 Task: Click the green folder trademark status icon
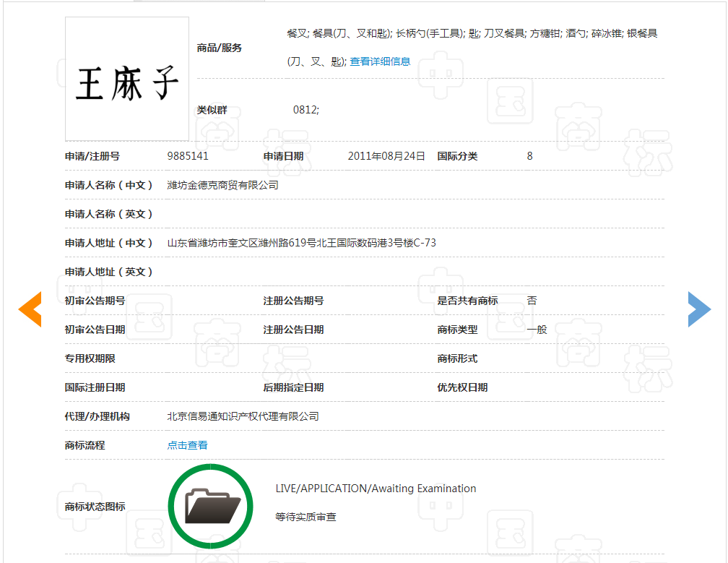pyautogui.click(x=210, y=507)
